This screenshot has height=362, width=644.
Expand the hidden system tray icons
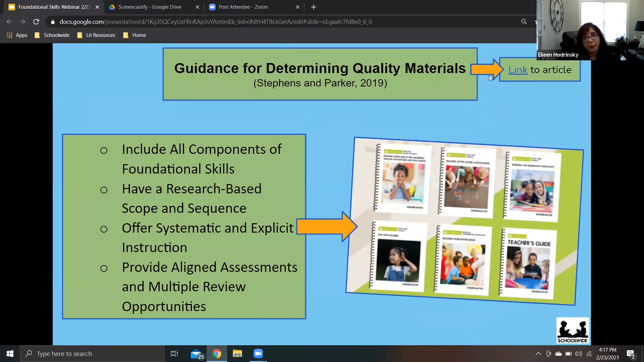click(538, 354)
